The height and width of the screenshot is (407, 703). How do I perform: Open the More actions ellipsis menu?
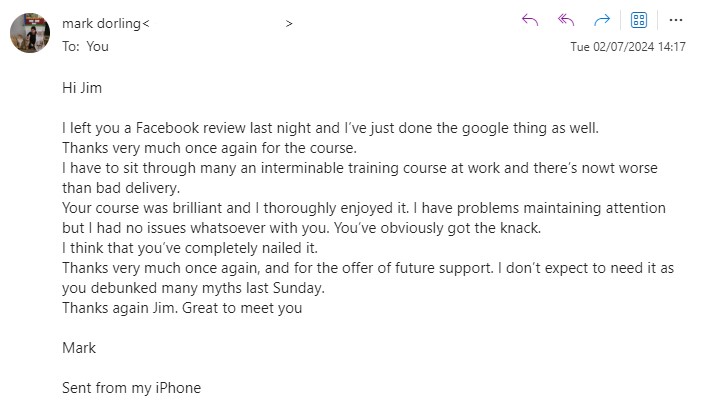pyautogui.click(x=675, y=20)
